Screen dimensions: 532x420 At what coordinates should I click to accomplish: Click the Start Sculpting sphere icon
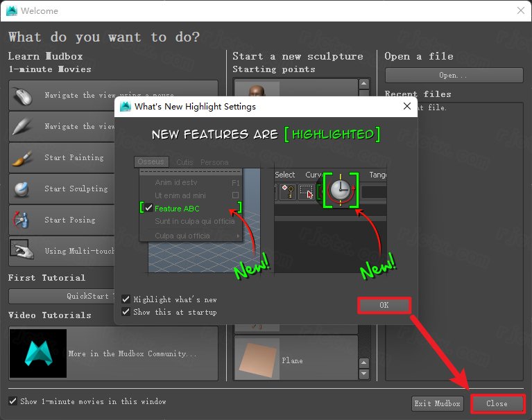22,189
